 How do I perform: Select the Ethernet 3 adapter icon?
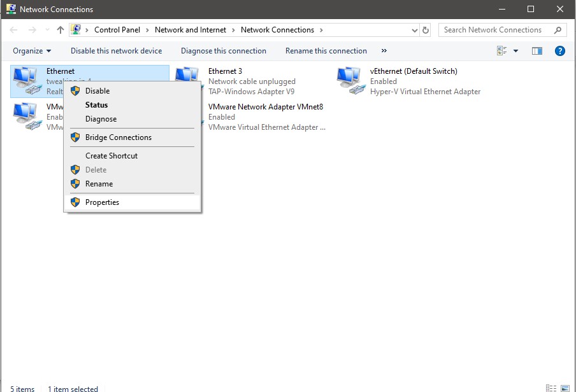click(188, 74)
